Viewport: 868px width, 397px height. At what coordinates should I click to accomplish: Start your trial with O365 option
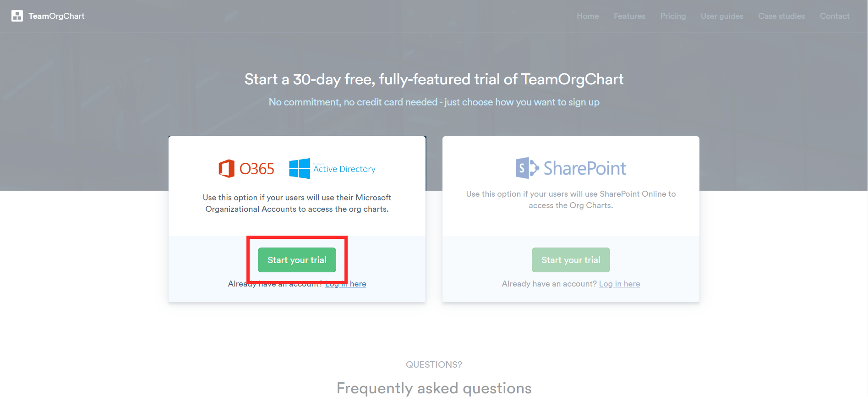[297, 260]
